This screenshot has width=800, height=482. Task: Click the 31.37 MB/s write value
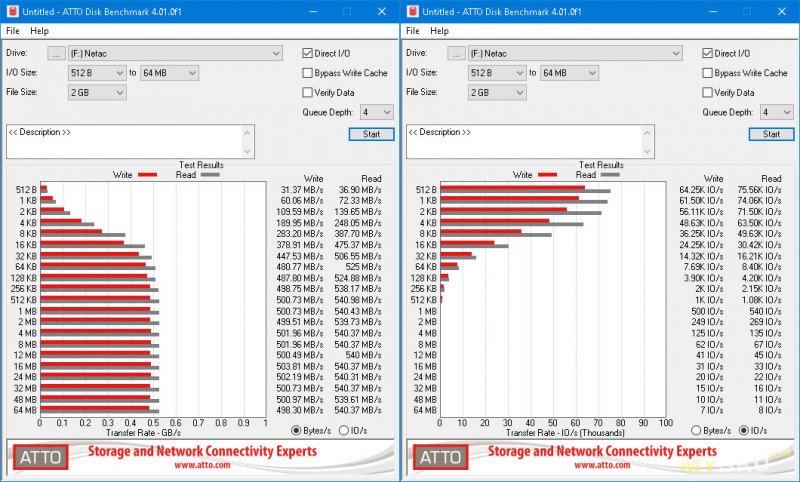pyautogui.click(x=302, y=190)
